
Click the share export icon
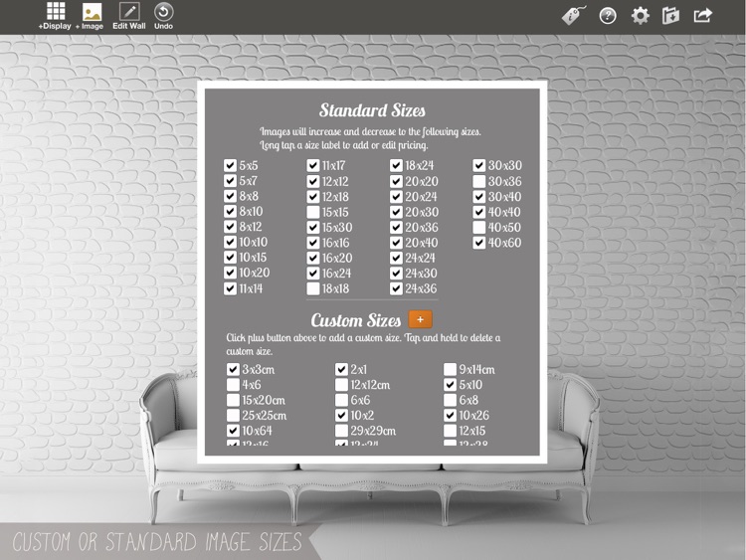click(x=702, y=16)
